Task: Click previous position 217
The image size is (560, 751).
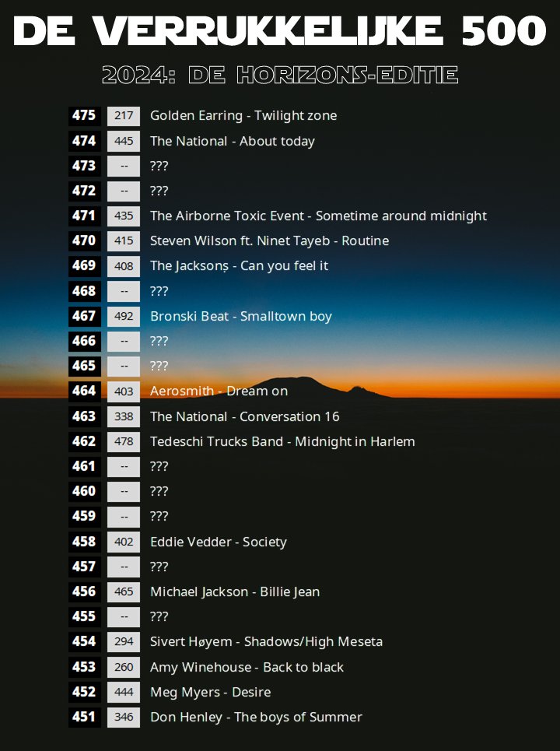Action: (x=124, y=116)
